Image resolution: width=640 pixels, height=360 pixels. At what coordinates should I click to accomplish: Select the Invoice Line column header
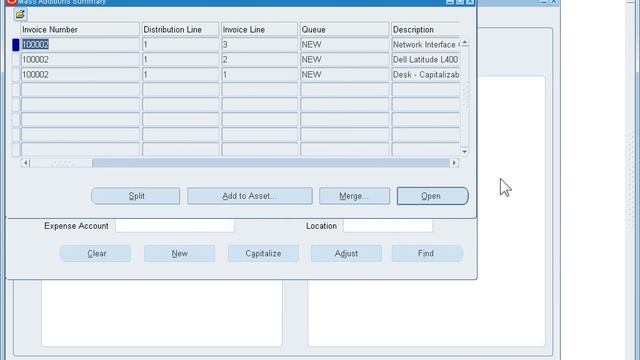[x=260, y=29]
